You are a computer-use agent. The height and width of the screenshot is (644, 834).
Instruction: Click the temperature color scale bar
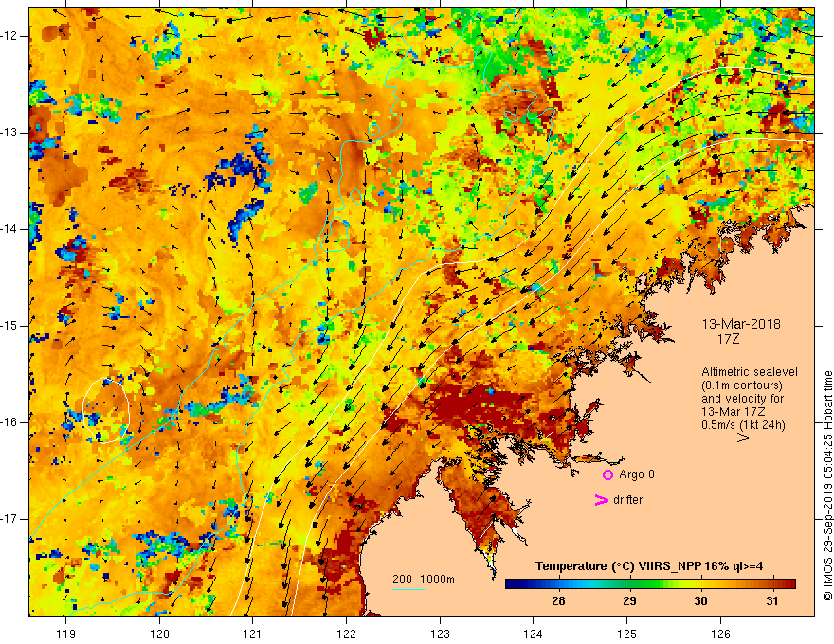coord(650,584)
